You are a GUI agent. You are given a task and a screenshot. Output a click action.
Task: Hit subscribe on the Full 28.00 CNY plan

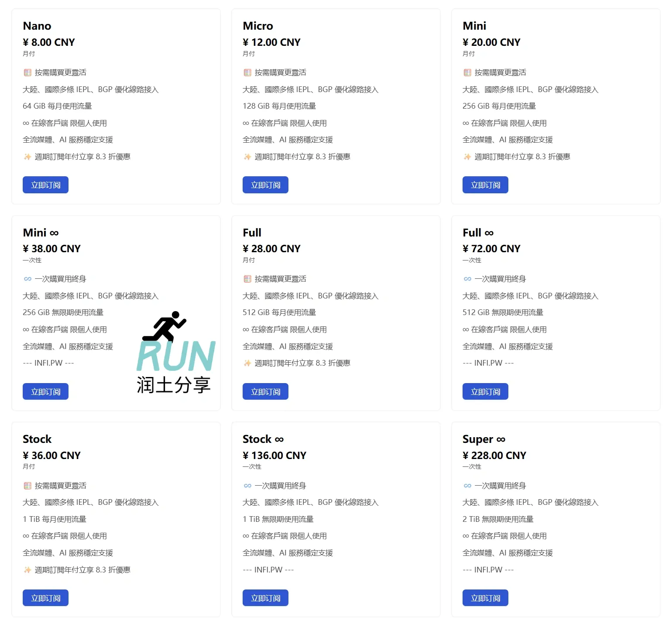(265, 392)
